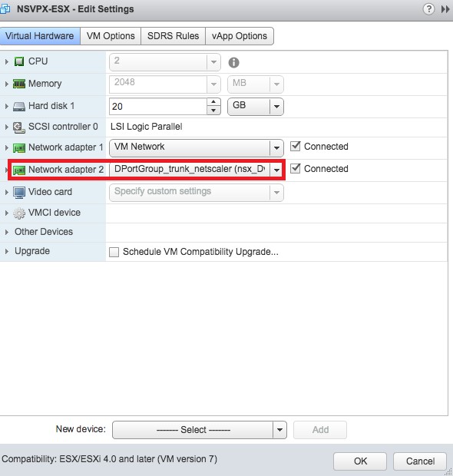
Task: Click the CPU chip icon
Action: [x=19, y=61]
